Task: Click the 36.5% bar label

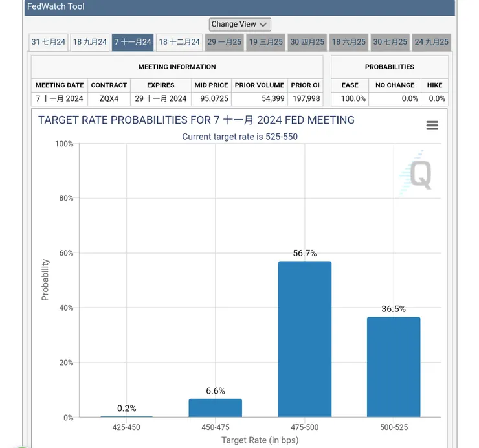Action: coord(394,309)
